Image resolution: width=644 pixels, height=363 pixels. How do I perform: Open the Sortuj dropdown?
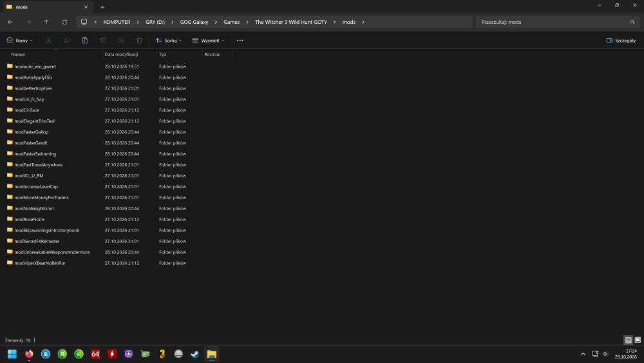(169, 40)
